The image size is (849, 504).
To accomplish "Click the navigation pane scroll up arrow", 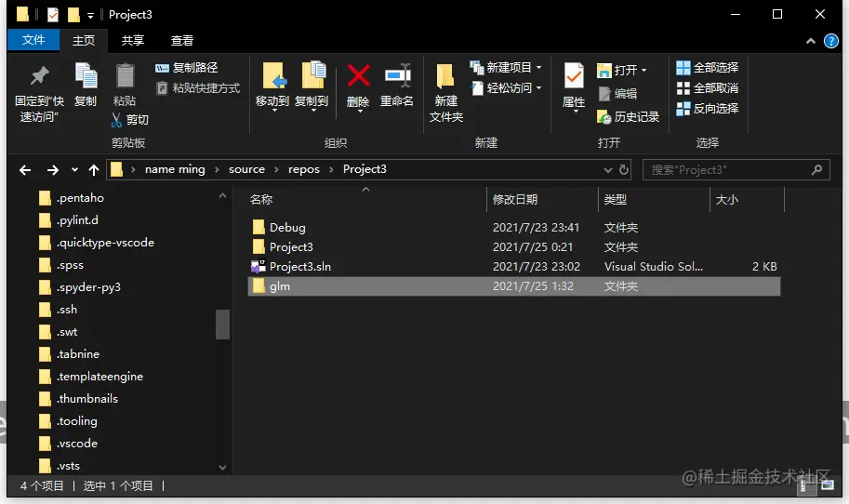I will point(222,196).
